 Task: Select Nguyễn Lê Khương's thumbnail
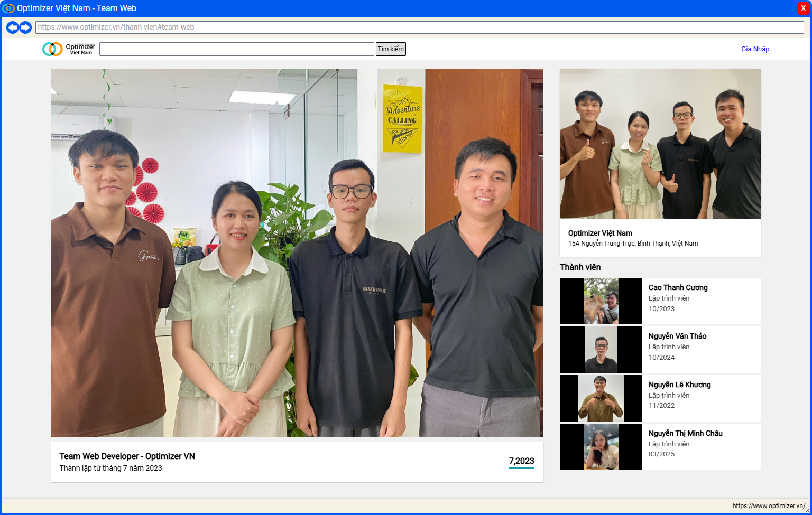point(601,398)
